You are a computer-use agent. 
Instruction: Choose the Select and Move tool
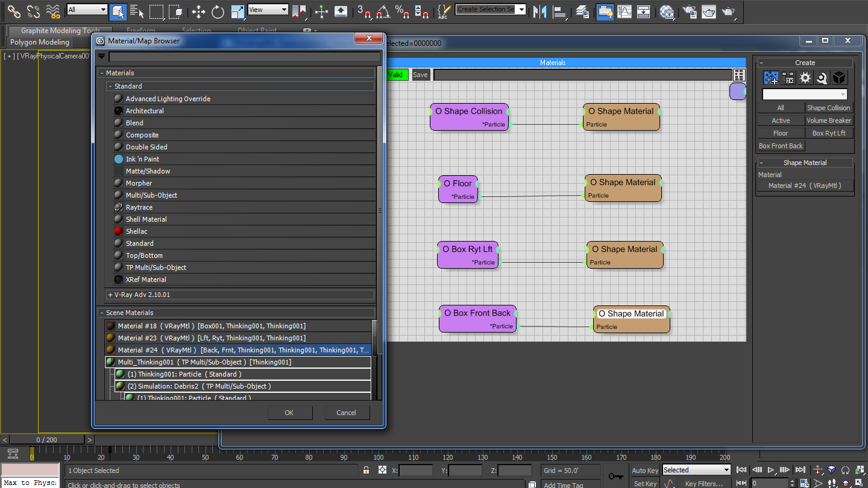tap(198, 11)
